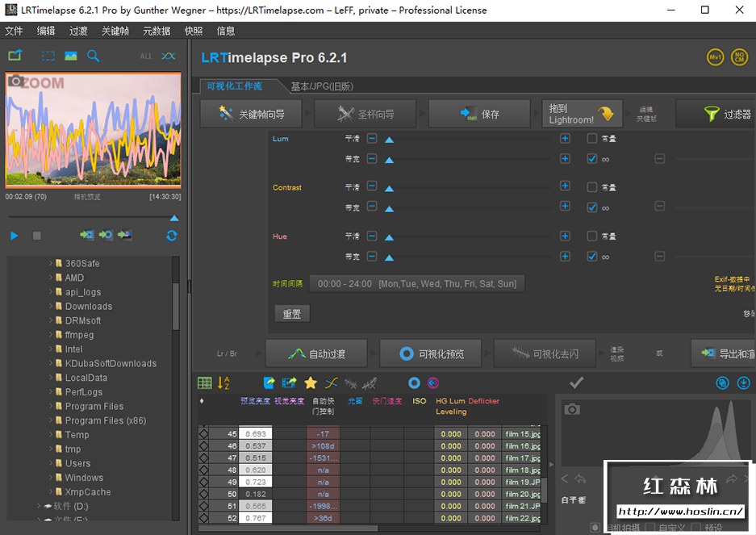Uncheck the Lum infinity checkbox
Viewport: 756px width, 535px height.
(592, 159)
